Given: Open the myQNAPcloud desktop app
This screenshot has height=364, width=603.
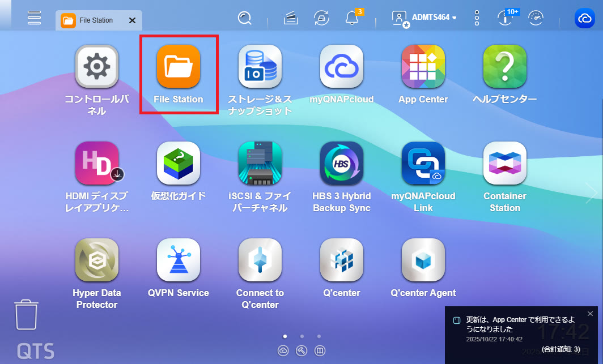Looking at the screenshot, I should click(342, 67).
